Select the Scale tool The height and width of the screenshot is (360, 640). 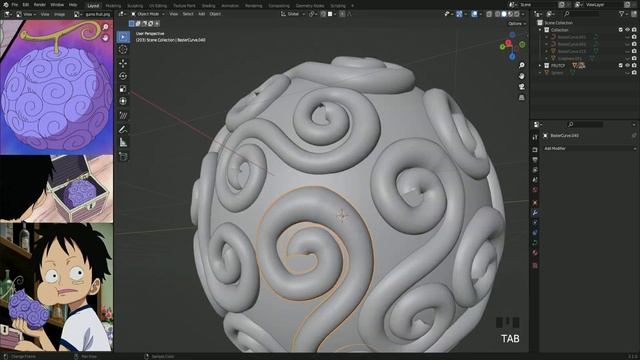pyautogui.click(x=123, y=89)
